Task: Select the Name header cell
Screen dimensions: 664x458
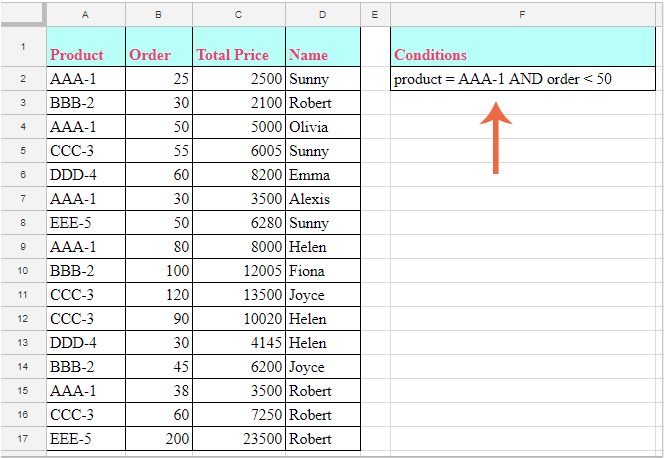Action: click(x=322, y=55)
